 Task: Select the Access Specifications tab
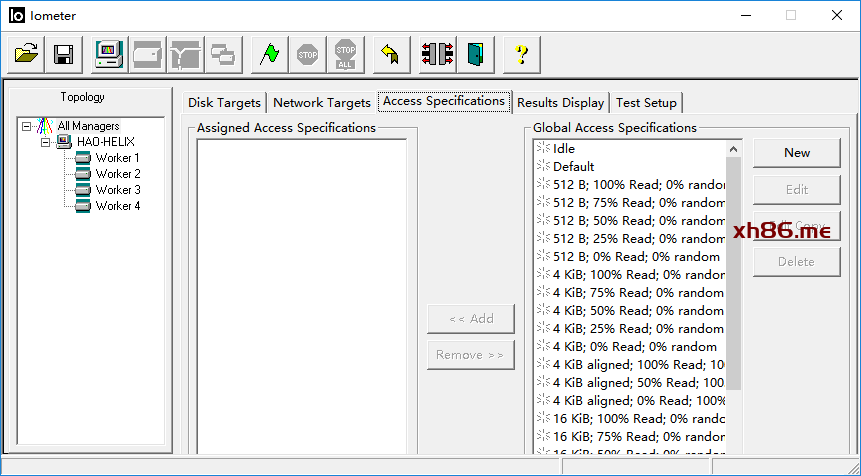(444, 101)
